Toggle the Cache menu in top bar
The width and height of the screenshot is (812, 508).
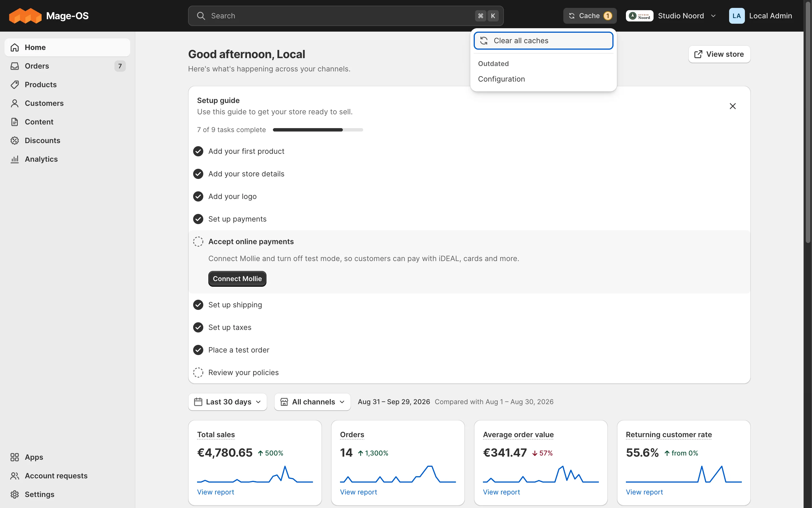point(590,16)
